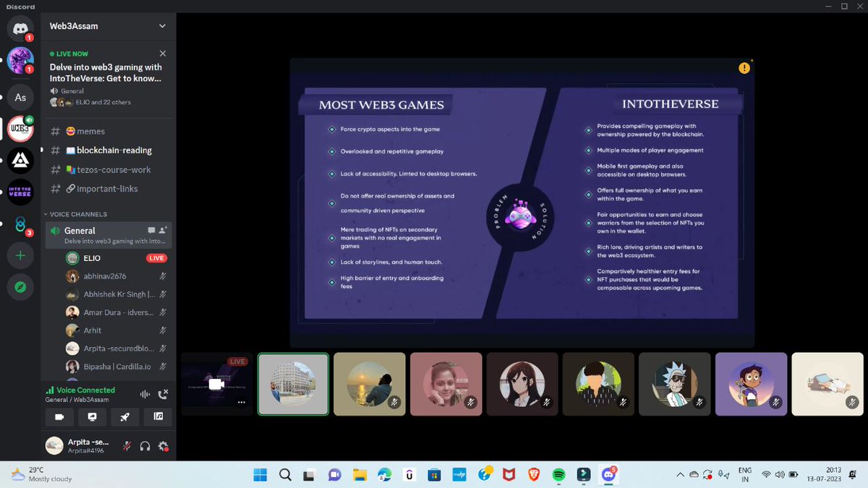Select Amar Dura participant
This screenshot has width=868, height=488.
[x=118, y=312]
